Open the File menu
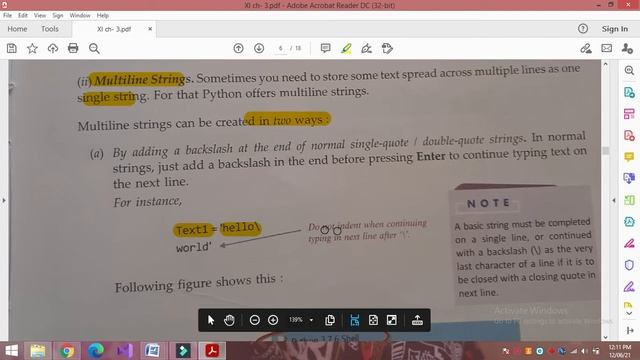This screenshot has width=640, height=360. tap(7, 15)
